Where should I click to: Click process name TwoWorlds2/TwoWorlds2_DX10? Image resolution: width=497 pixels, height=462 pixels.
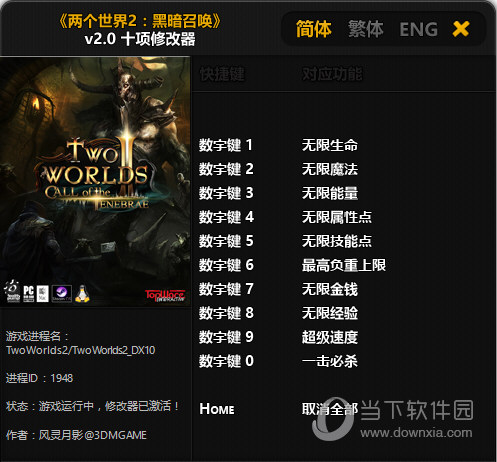(x=81, y=350)
